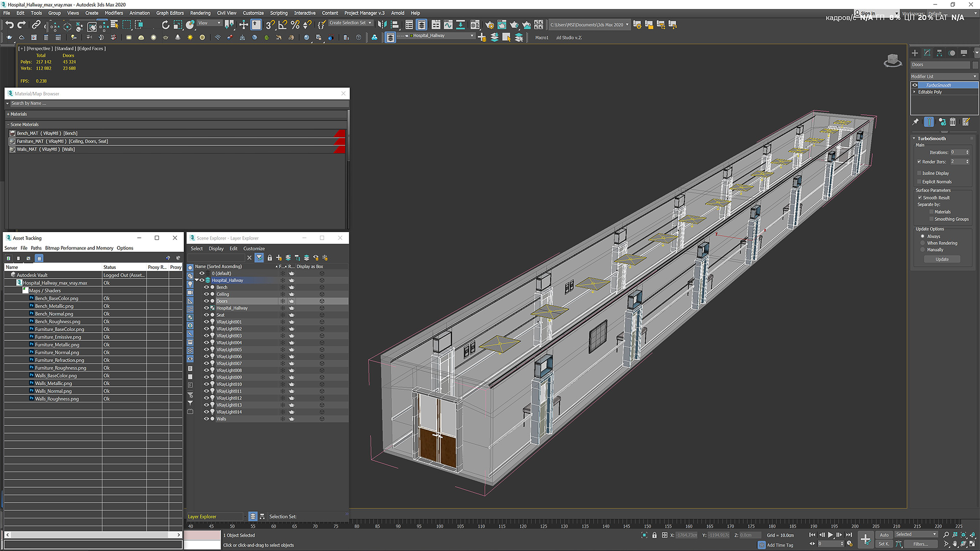Click Zoom magnifier in viewport navigation controls
Viewport: 980px width, 551px height.
(x=946, y=535)
